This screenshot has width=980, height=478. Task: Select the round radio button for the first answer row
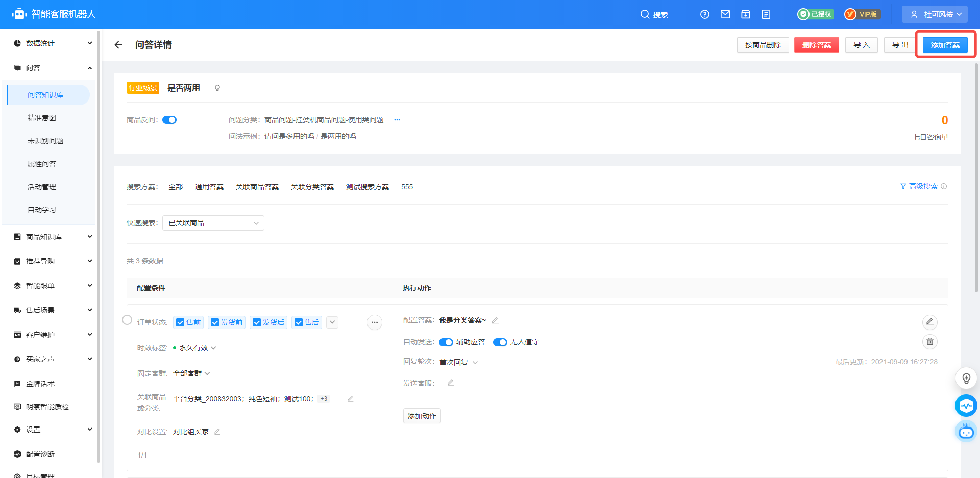[x=127, y=320]
